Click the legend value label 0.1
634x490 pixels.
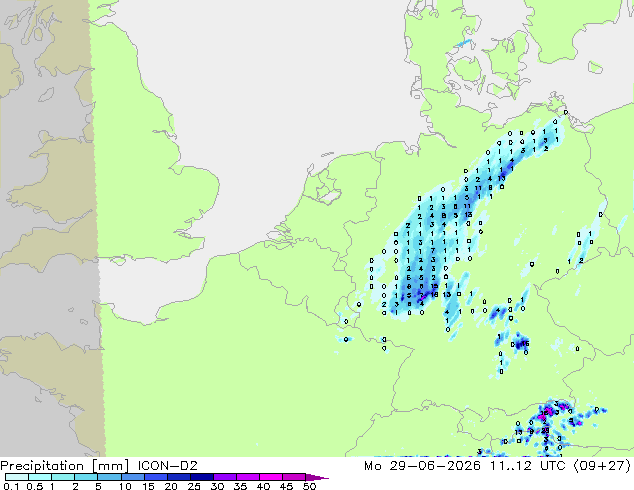tap(11, 486)
